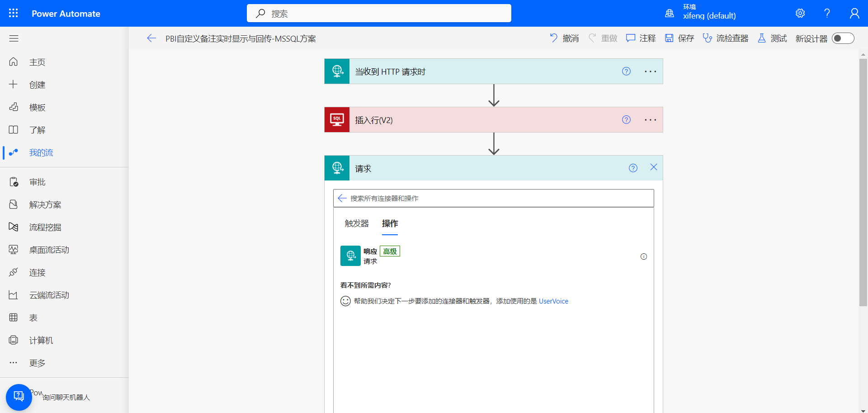Open help for 插入行(V2) card

(626, 119)
